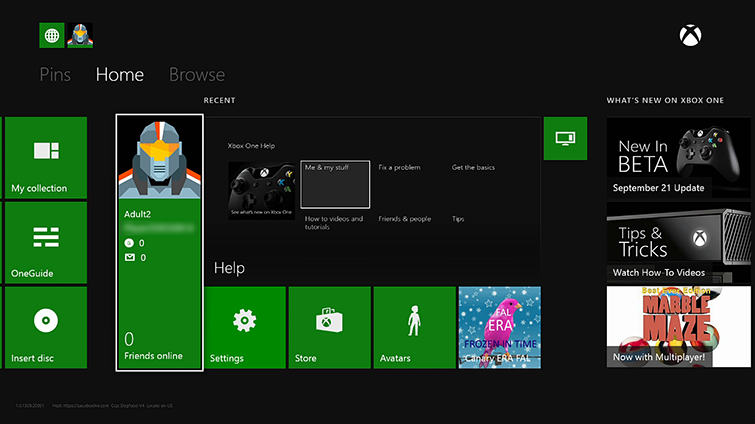Open Marble Maze multiplayer tile

678,327
